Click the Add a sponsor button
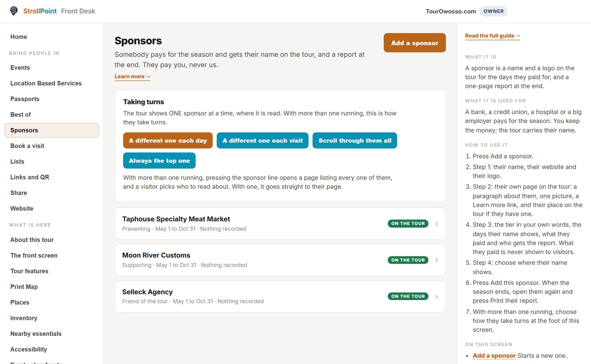591x364 pixels. point(415,43)
